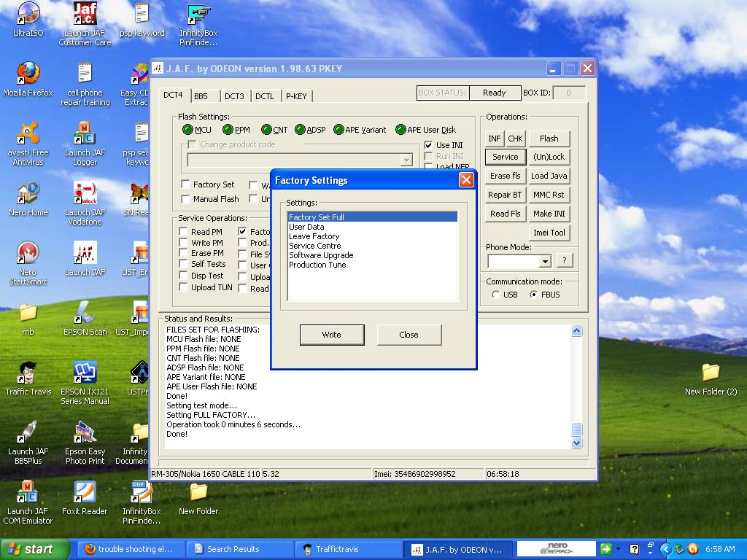Toggle the Use INI checkbox
The height and width of the screenshot is (560, 747).
(428, 145)
